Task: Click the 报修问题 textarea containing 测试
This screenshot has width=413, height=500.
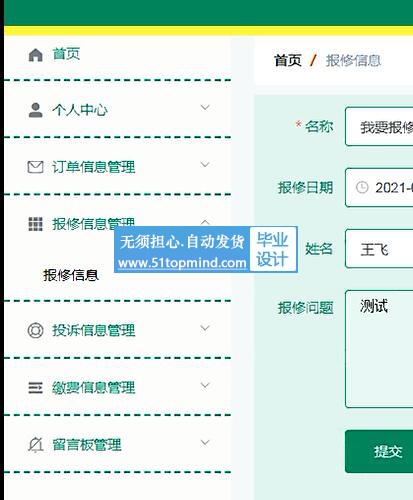Action: coord(379,349)
